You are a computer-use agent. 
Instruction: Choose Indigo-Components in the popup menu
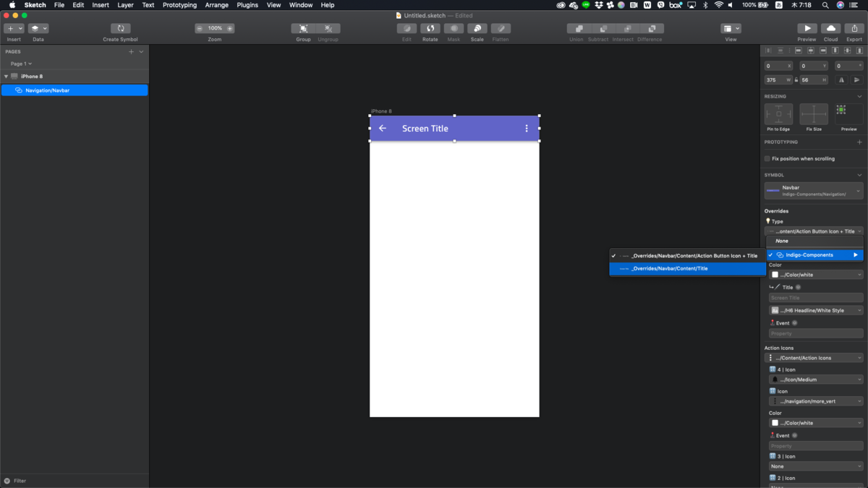click(814, 255)
